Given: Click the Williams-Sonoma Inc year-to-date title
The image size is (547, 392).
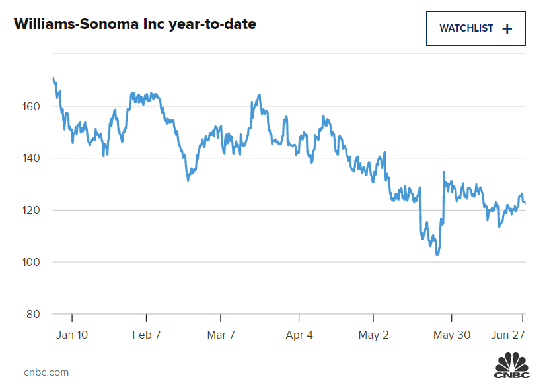Looking at the screenshot, I should (x=135, y=25).
